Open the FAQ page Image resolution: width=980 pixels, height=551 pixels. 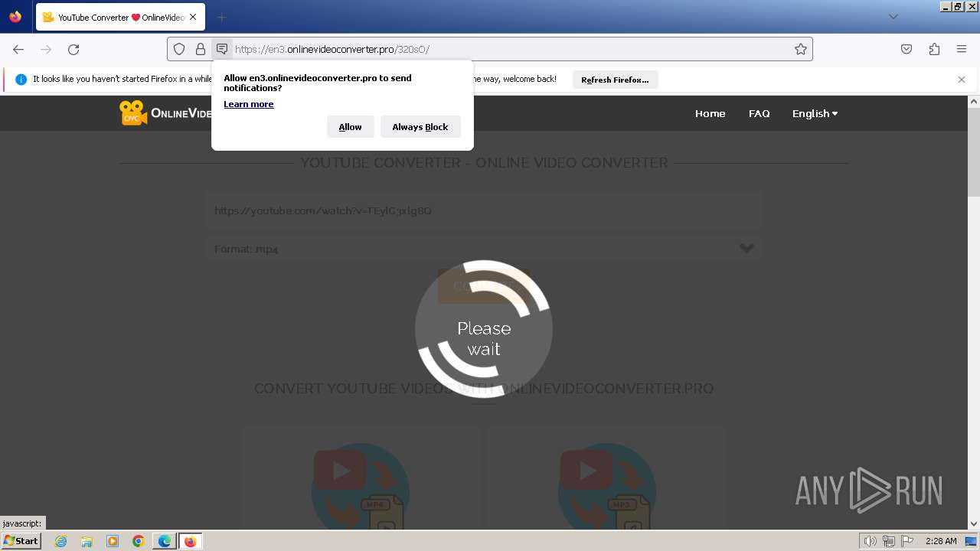click(759, 113)
